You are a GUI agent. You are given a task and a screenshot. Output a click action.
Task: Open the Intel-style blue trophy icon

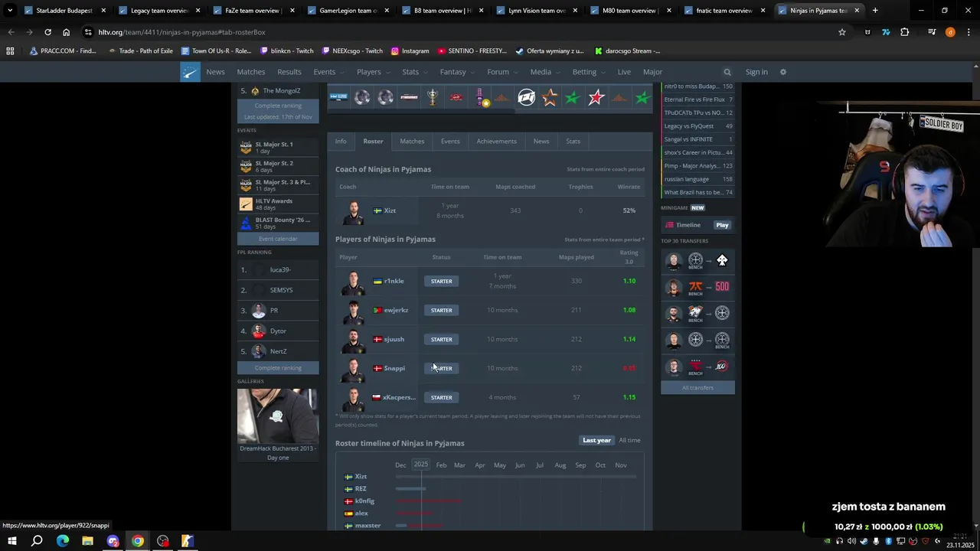tap(338, 97)
